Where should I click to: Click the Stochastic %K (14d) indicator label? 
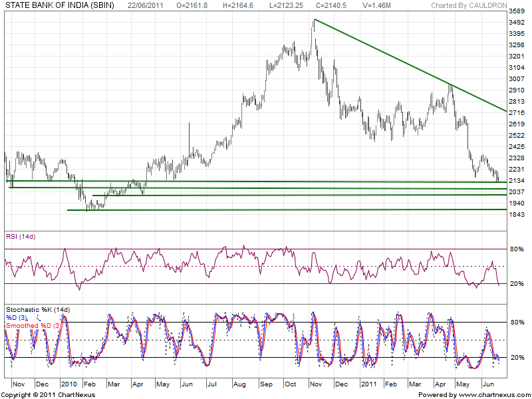tap(37, 310)
